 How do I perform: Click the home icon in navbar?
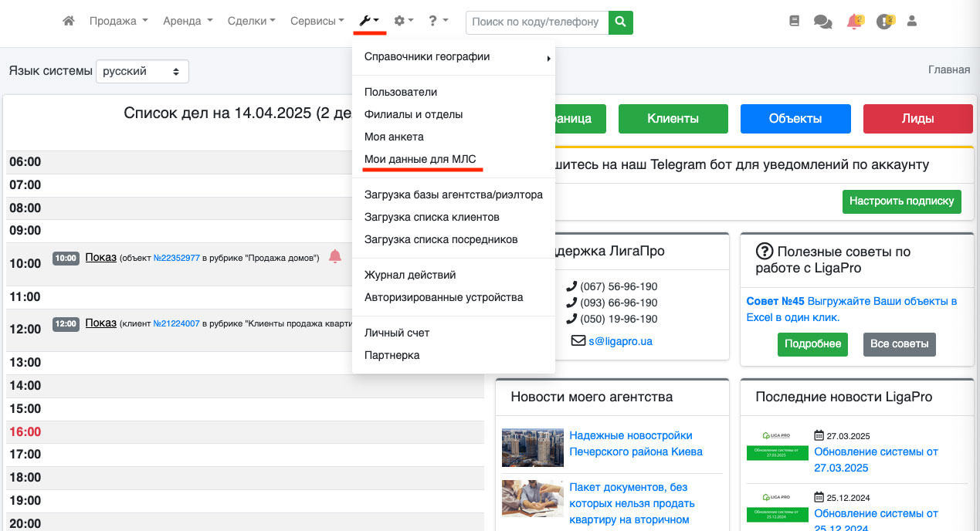69,22
